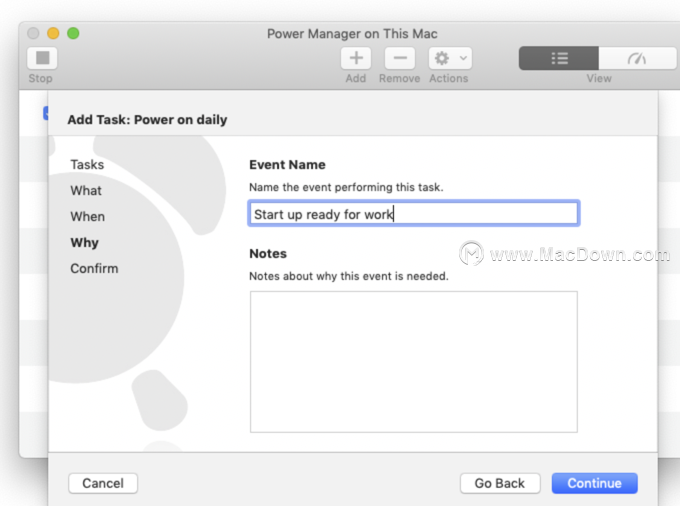Click the Continue button
Viewport: 680px width, 506px height.
pyautogui.click(x=595, y=483)
